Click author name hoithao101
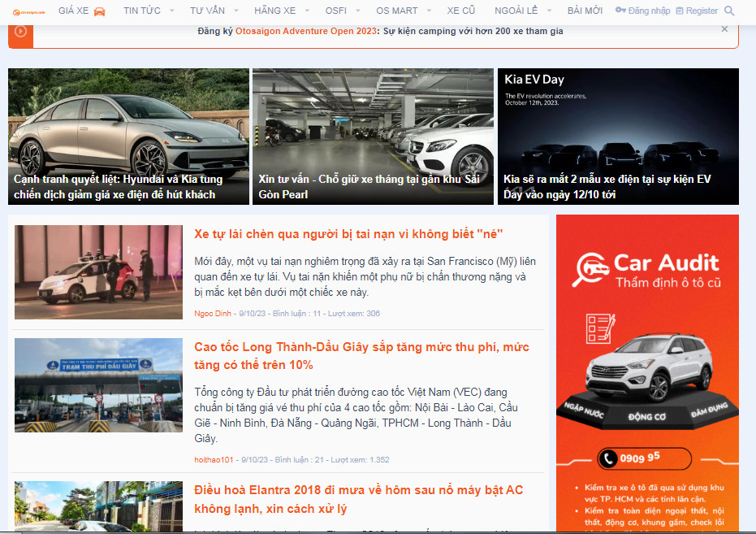Screen dimensions: 756x534 click(214, 460)
